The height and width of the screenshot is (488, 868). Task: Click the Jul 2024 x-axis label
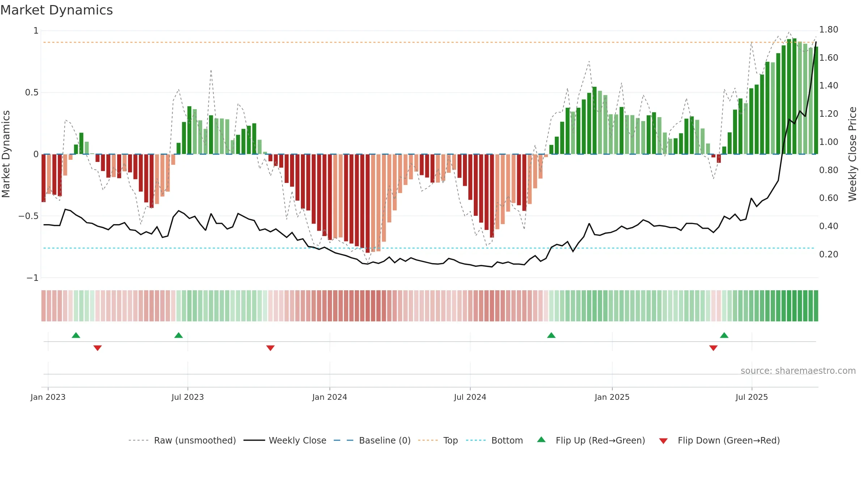point(470,397)
